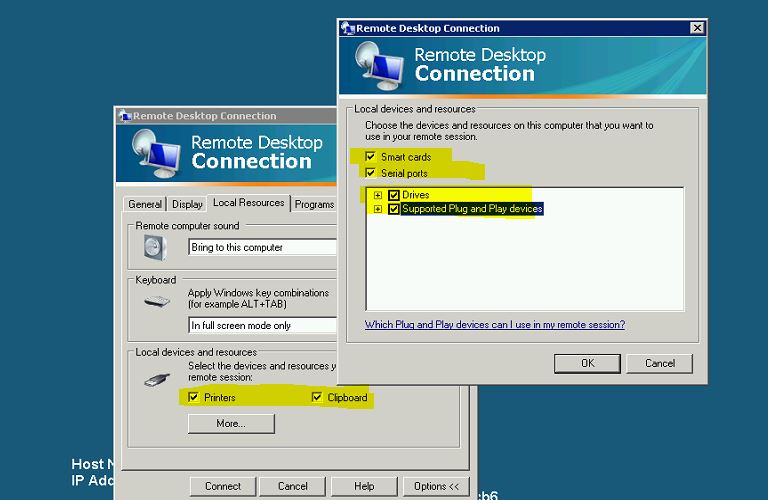Click the USB plug devices icon
This screenshot has height=500, width=768.
pos(157,380)
